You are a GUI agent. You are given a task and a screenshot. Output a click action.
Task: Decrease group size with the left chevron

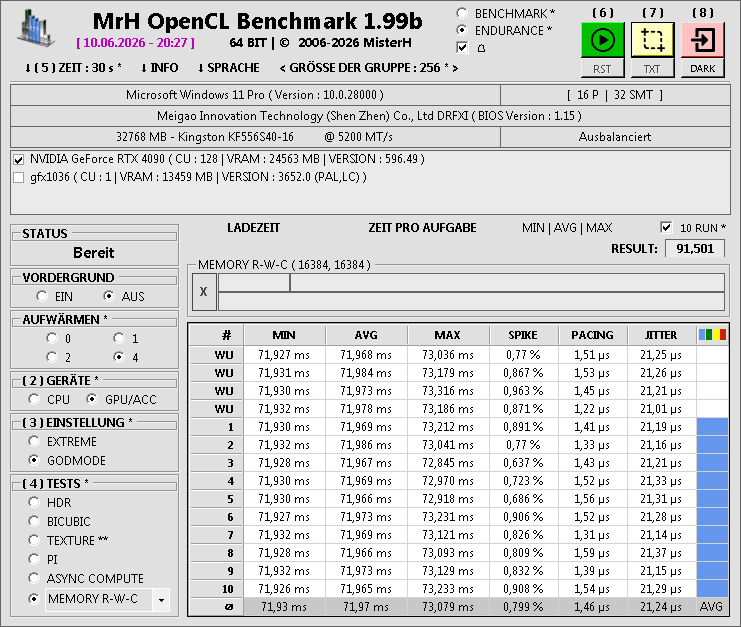[283, 69]
